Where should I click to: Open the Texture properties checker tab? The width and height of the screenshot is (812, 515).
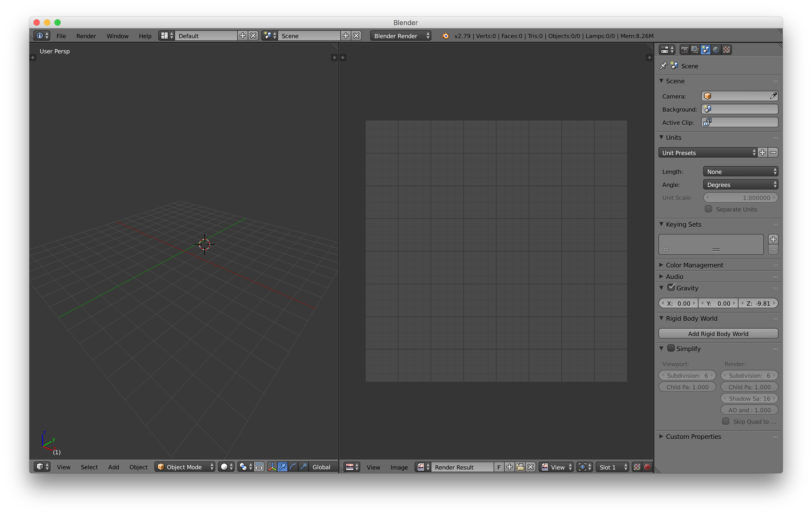(726, 50)
